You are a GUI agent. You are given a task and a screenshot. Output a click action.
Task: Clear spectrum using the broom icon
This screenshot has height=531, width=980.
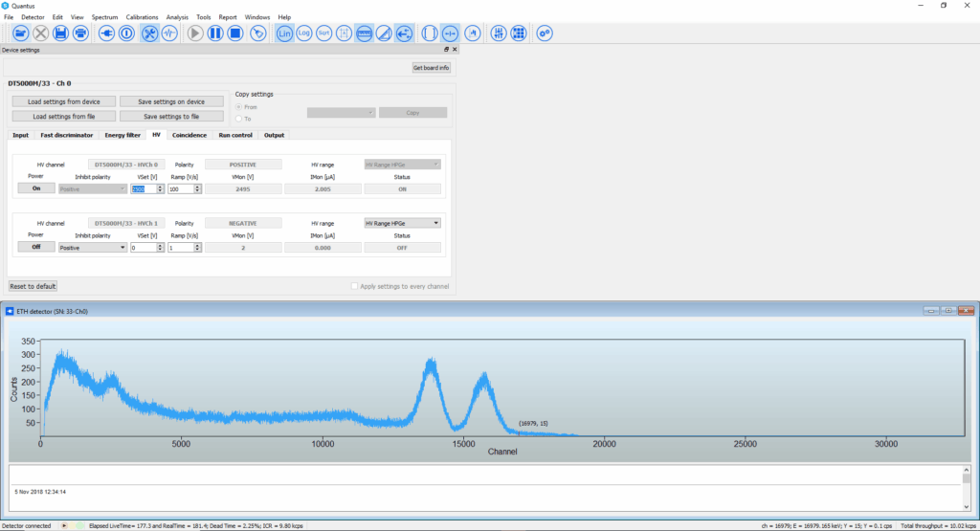point(258,33)
